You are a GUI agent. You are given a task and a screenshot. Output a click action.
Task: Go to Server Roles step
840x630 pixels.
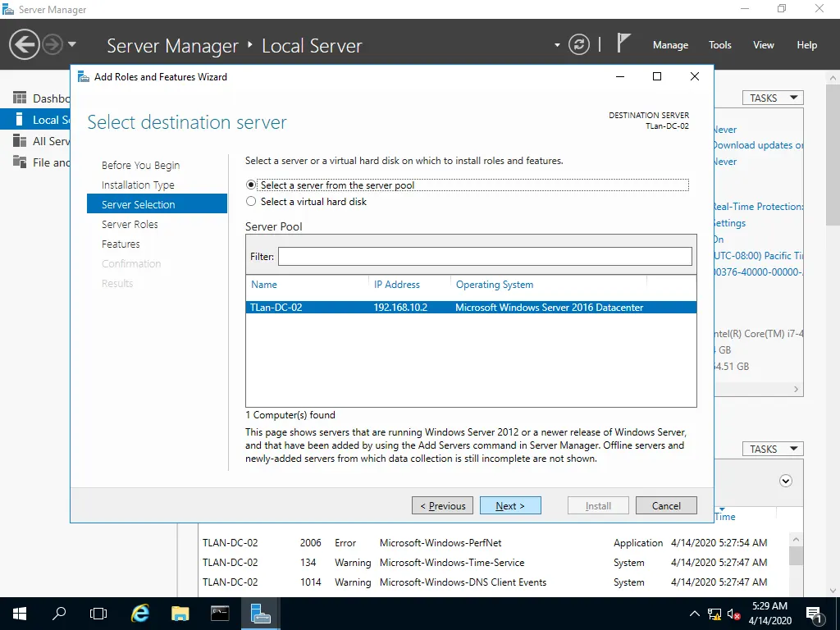point(130,224)
